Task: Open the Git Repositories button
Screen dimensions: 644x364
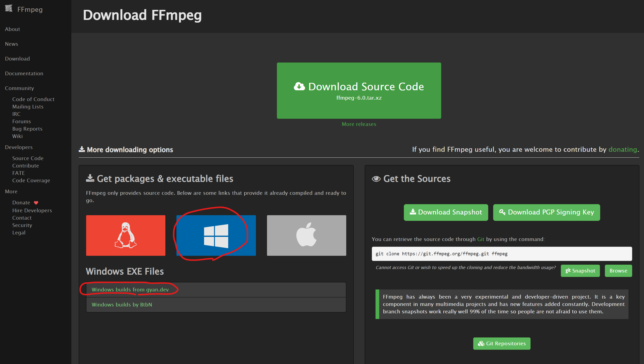Action: [x=502, y=344]
